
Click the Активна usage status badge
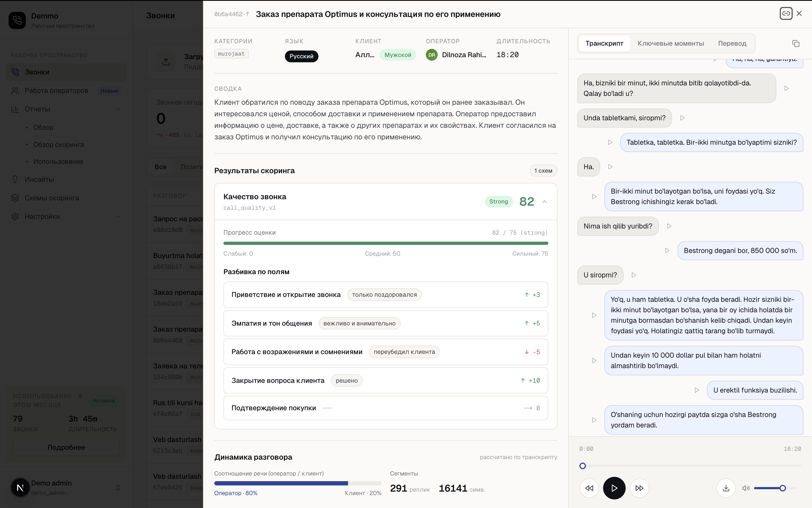(x=104, y=401)
